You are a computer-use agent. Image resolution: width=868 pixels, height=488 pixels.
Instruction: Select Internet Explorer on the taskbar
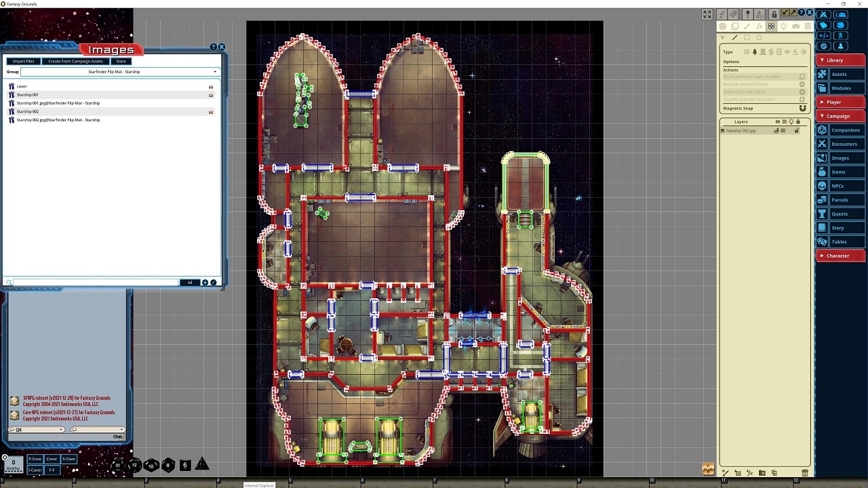(260, 485)
